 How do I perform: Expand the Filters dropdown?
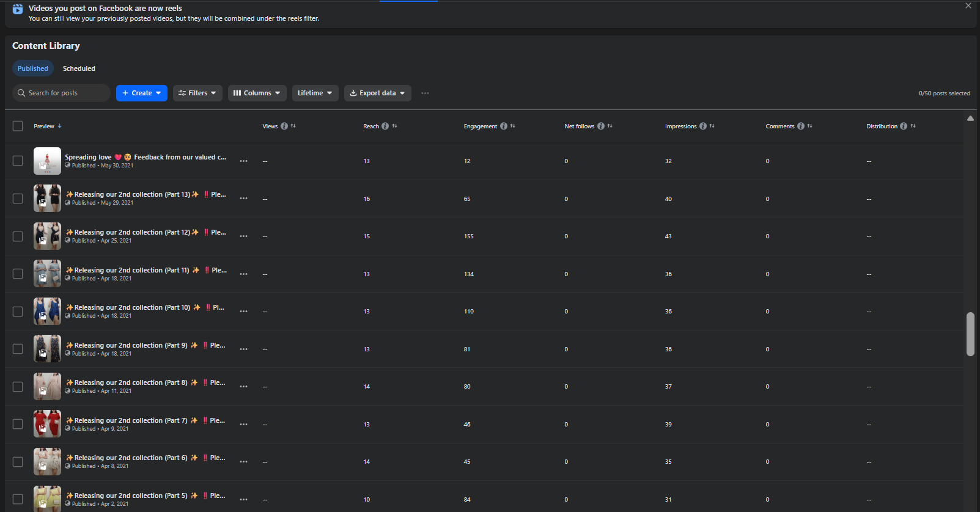click(x=197, y=93)
